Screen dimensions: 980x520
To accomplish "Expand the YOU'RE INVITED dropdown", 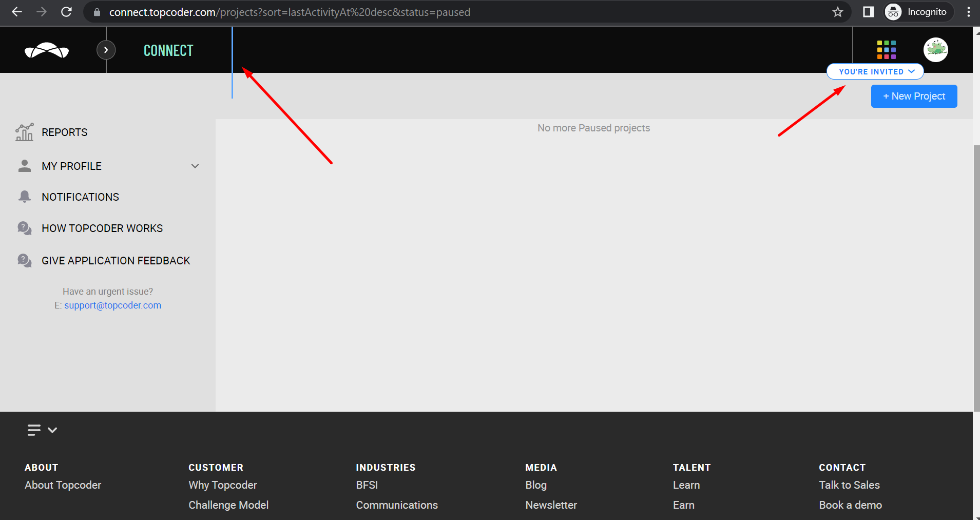I will tap(875, 71).
